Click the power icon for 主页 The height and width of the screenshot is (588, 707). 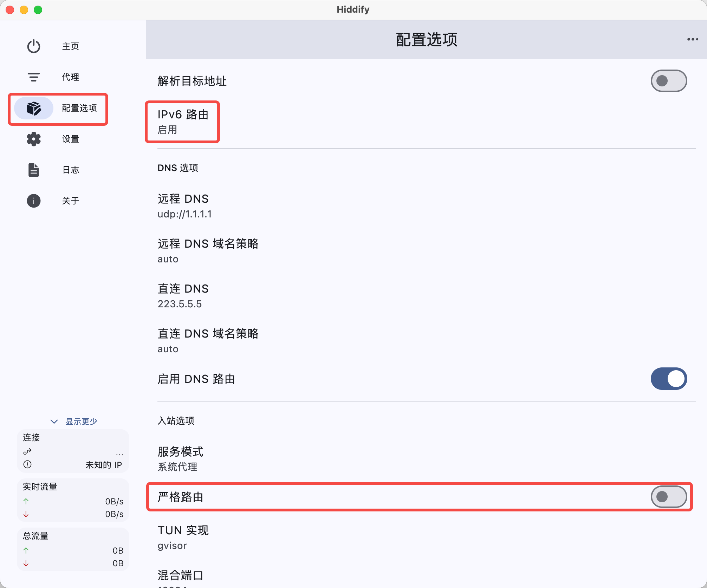[34, 46]
